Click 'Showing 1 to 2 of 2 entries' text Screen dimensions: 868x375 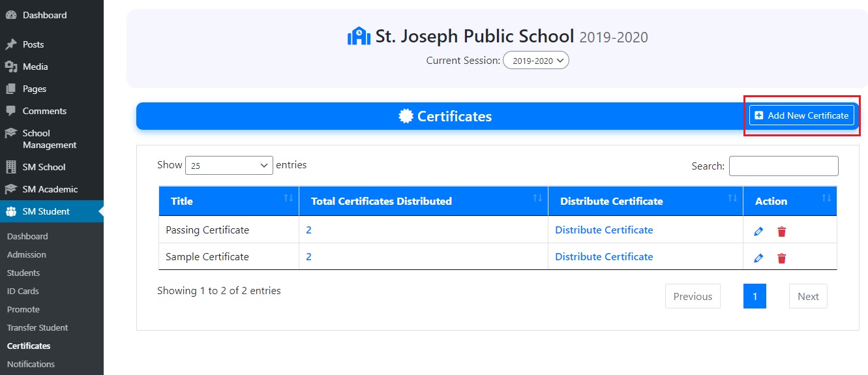(x=219, y=290)
